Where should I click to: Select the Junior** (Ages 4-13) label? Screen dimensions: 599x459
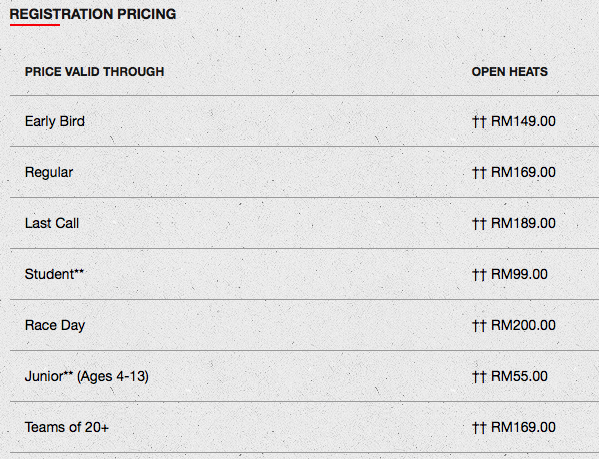(87, 377)
